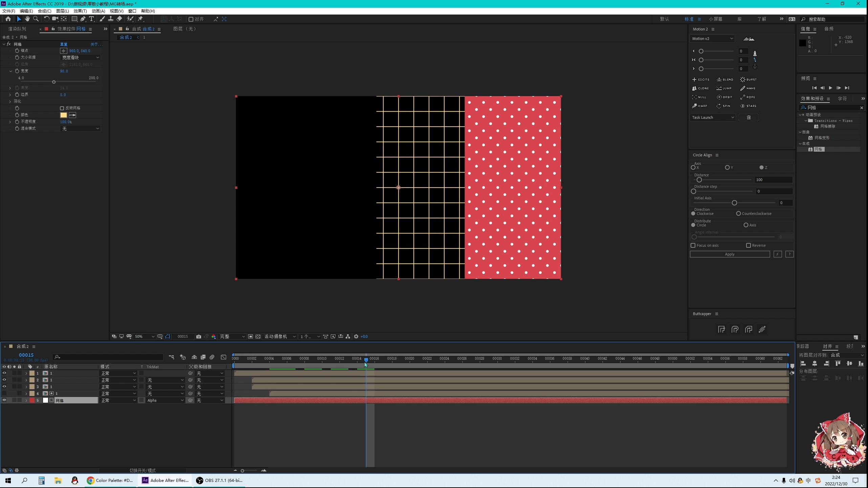Click BURST tool in Motion 2 panel
Viewport: 868px width, 488px height.
748,80
